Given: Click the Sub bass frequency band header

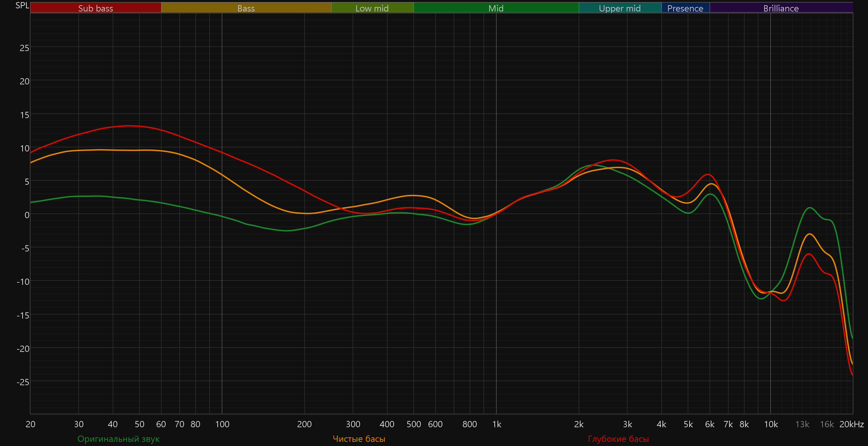Looking at the screenshot, I should (x=95, y=8).
